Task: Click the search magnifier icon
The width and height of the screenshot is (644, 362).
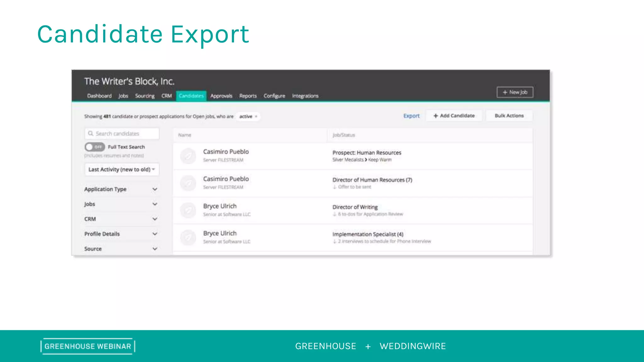Action: 91,134
